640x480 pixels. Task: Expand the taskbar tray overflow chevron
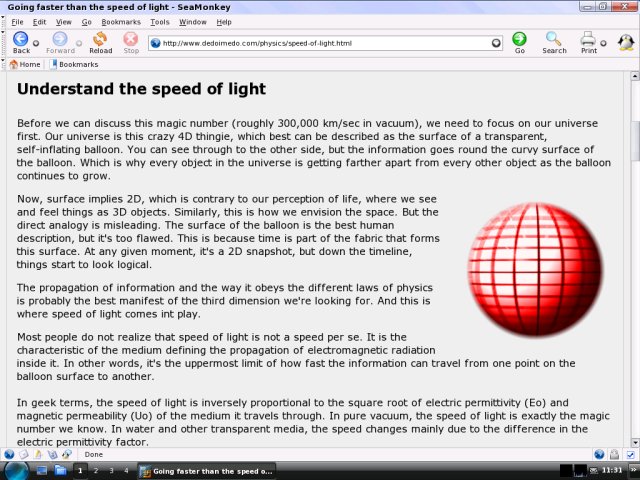(633, 471)
